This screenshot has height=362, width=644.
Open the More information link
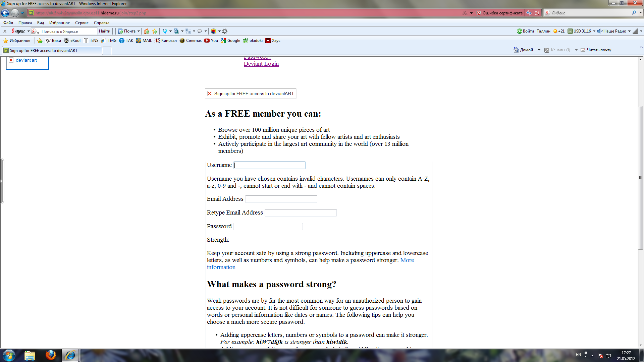tap(407, 260)
